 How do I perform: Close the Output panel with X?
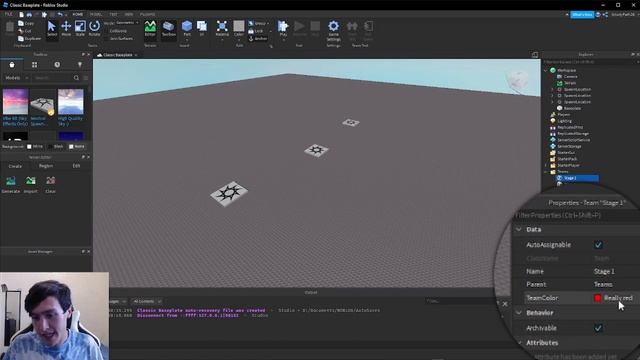tap(505, 304)
